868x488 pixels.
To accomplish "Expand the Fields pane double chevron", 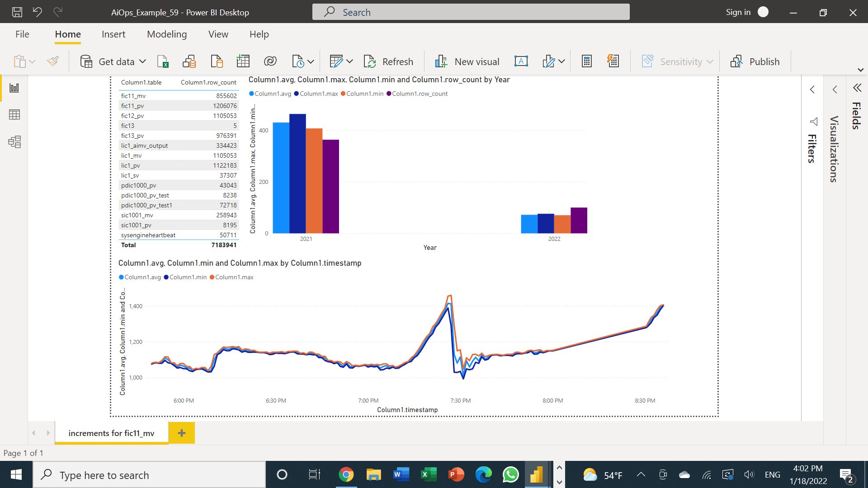I will coord(857,88).
